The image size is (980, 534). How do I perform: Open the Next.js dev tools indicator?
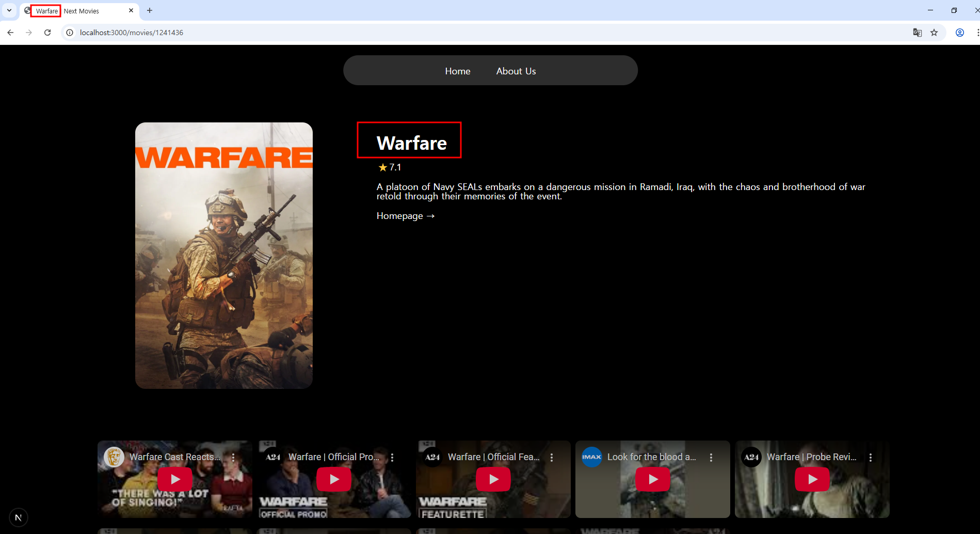[x=19, y=517]
